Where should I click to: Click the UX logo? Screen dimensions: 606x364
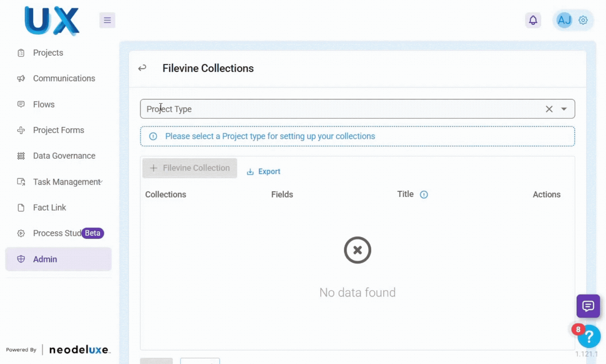click(52, 21)
